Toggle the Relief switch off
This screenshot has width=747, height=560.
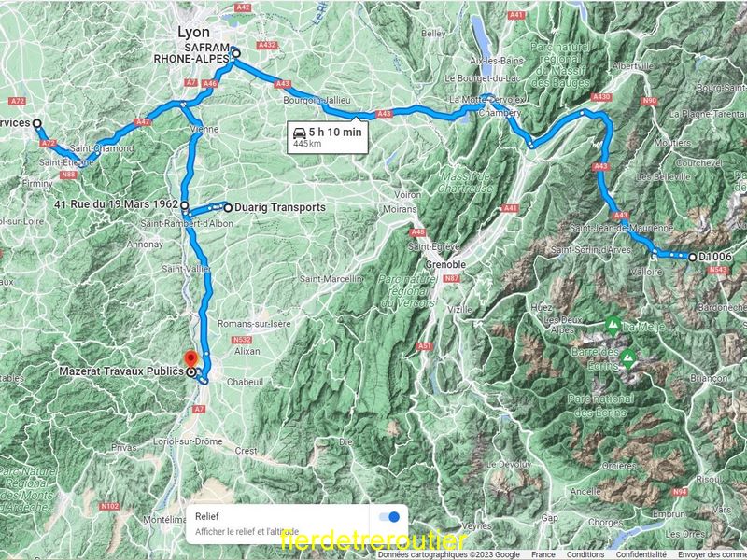388,517
